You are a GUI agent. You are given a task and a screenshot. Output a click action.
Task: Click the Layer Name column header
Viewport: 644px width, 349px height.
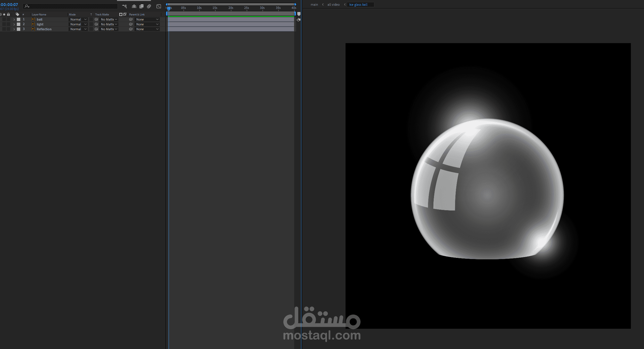pyautogui.click(x=39, y=14)
